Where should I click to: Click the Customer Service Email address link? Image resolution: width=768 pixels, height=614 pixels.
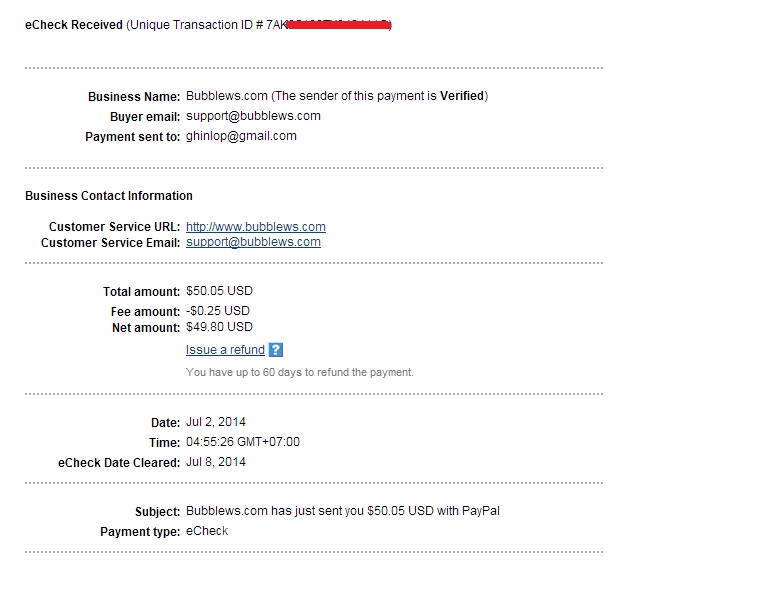253,242
